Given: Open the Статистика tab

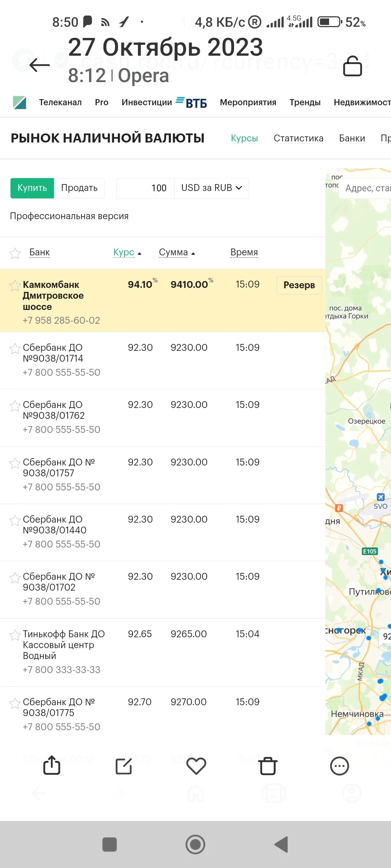Looking at the screenshot, I should tap(298, 138).
